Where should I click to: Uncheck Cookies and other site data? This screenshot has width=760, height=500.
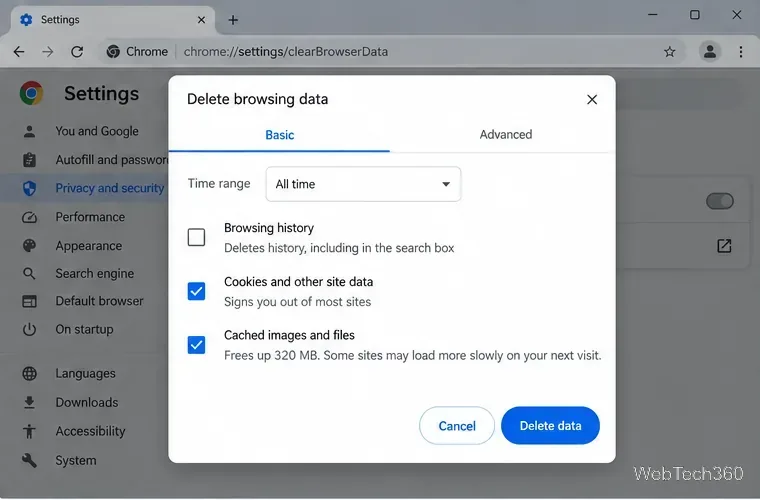(x=196, y=291)
